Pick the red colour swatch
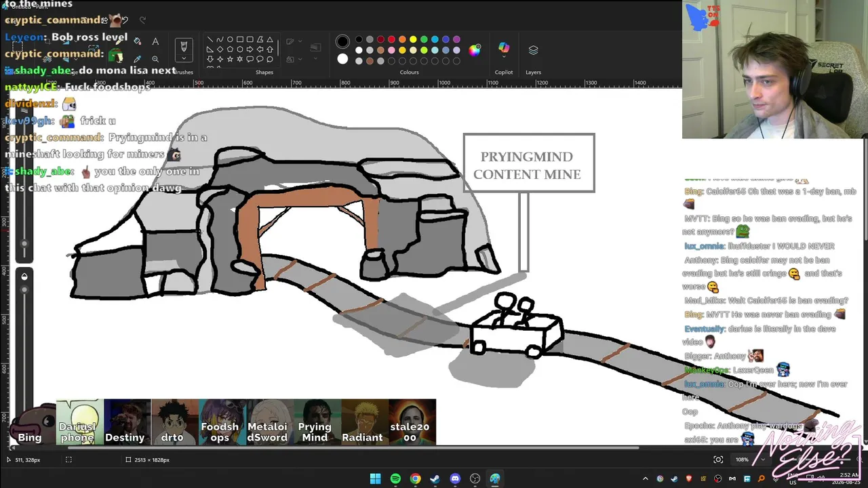This screenshot has height=488, width=868. (391, 39)
